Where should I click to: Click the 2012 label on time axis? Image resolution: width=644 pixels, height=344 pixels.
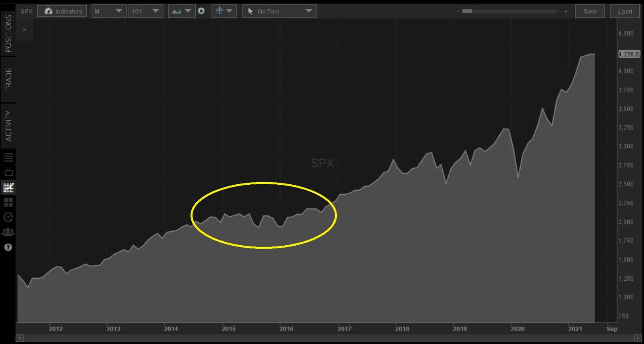[56, 329]
